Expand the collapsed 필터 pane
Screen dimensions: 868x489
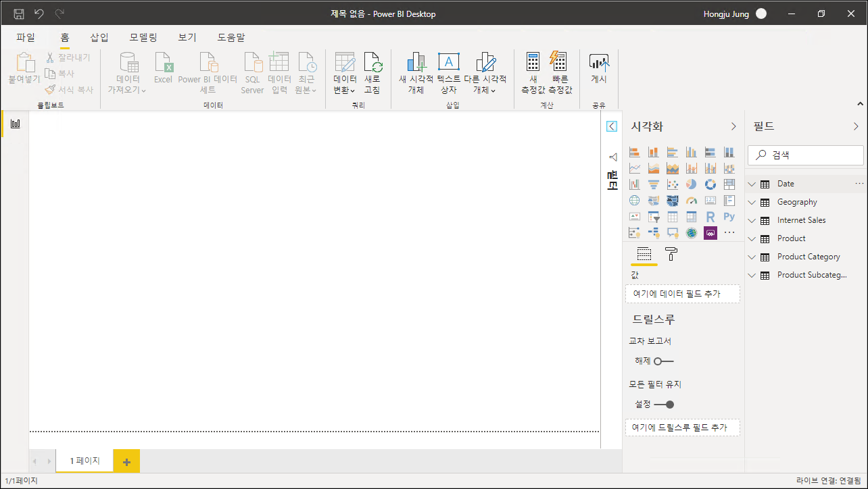coord(612,126)
